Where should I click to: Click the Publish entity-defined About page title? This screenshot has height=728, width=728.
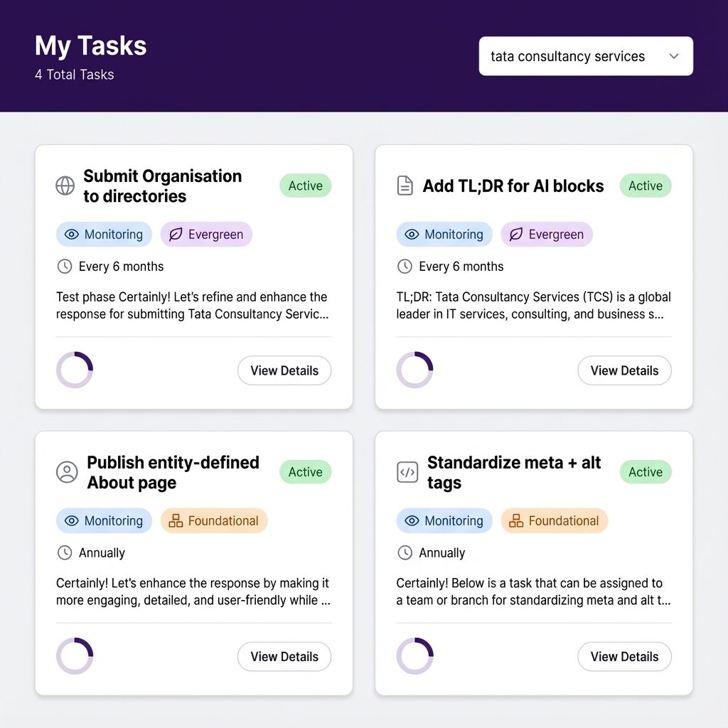(173, 473)
